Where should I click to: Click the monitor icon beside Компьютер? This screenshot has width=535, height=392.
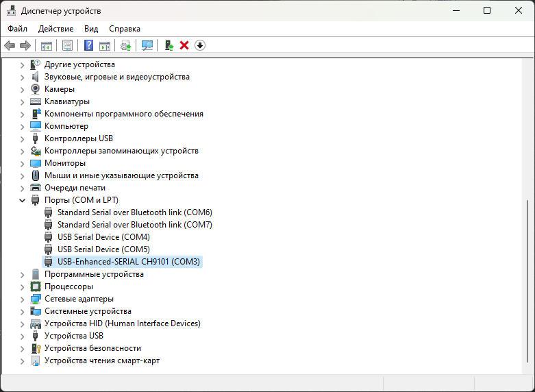(x=36, y=126)
